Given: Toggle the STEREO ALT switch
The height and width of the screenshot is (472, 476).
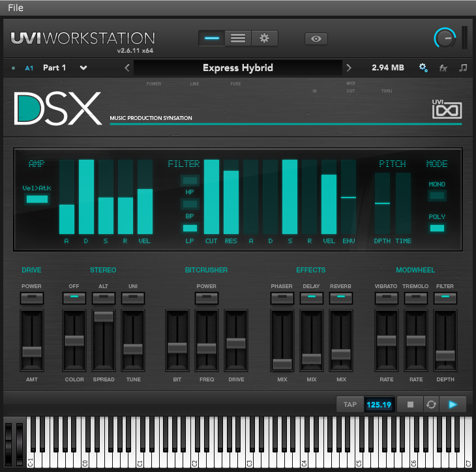Looking at the screenshot, I should pyautogui.click(x=104, y=298).
